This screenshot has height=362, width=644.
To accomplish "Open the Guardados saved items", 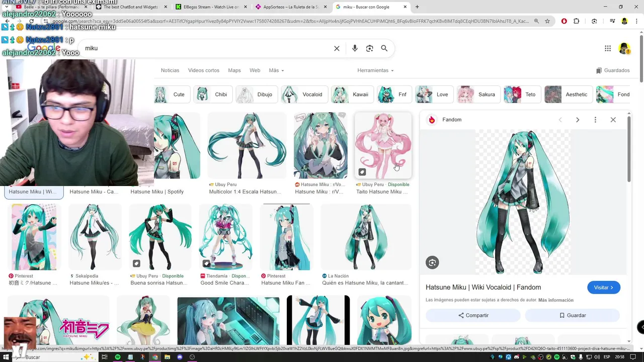I will [613, 70].
